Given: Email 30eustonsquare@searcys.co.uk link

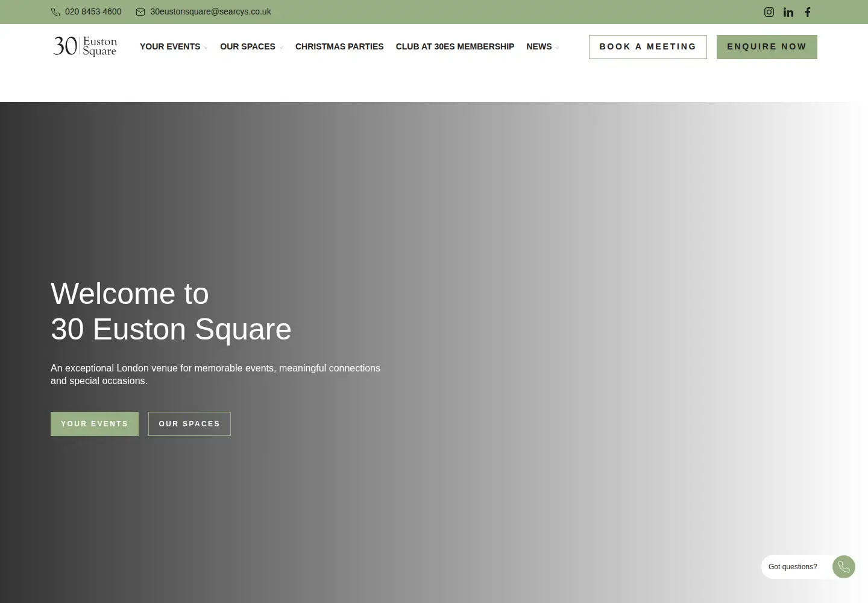Looking at the screenshot, I should click(210, 12).
